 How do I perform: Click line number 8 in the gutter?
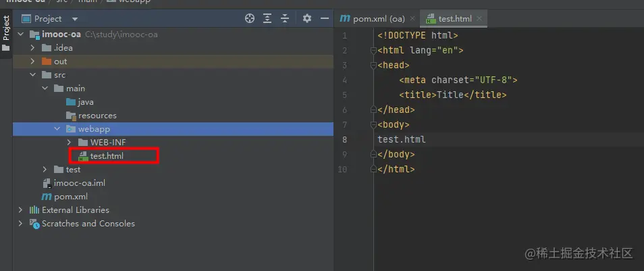[344, 139]
